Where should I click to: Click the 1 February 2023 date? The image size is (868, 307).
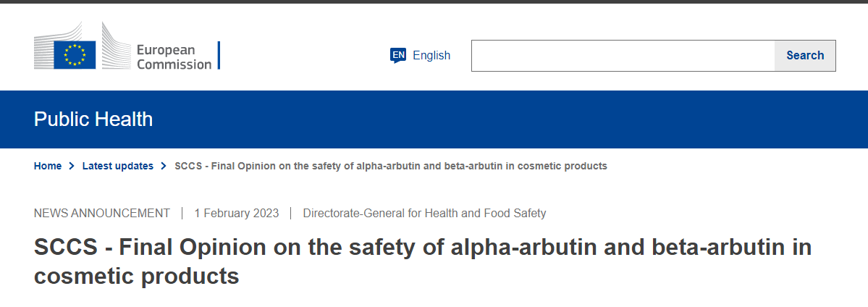(x=236, y=213)
